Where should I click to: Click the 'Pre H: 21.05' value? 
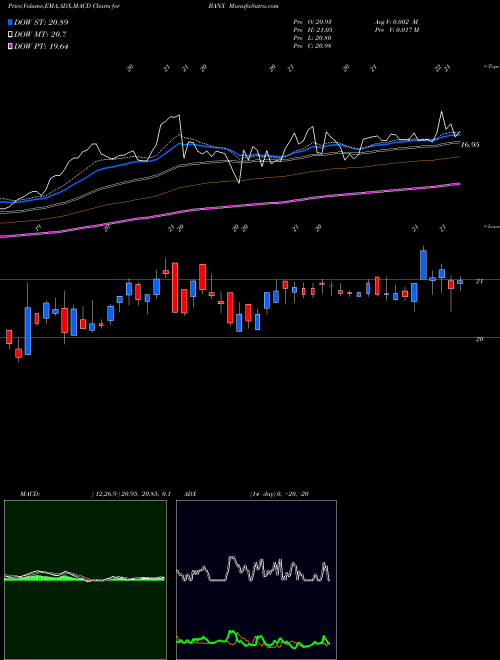point(312,30)
